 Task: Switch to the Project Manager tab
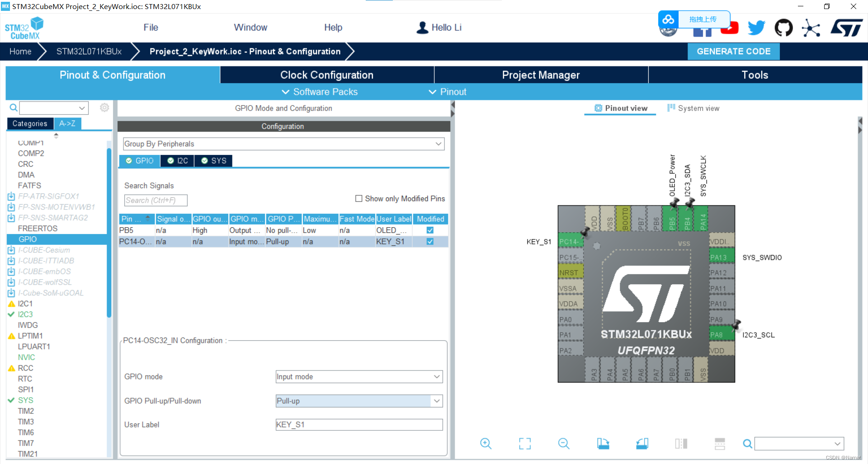(541, 75)
